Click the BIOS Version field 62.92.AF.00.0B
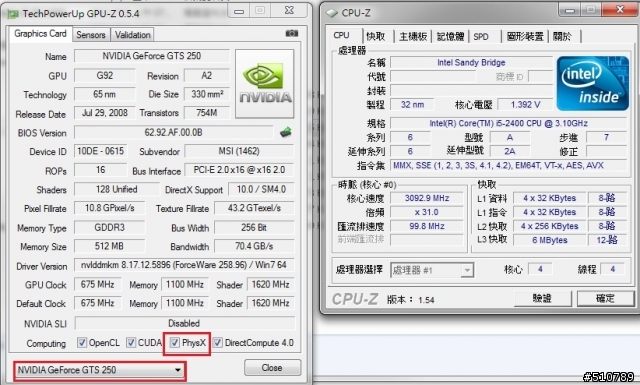 [x=173, y=133]
